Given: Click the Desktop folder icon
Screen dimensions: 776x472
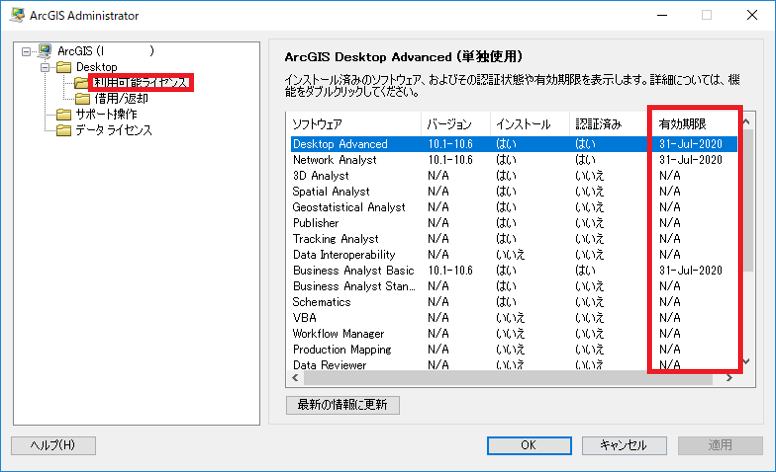Looking at the screenshot, I should 63,67.
